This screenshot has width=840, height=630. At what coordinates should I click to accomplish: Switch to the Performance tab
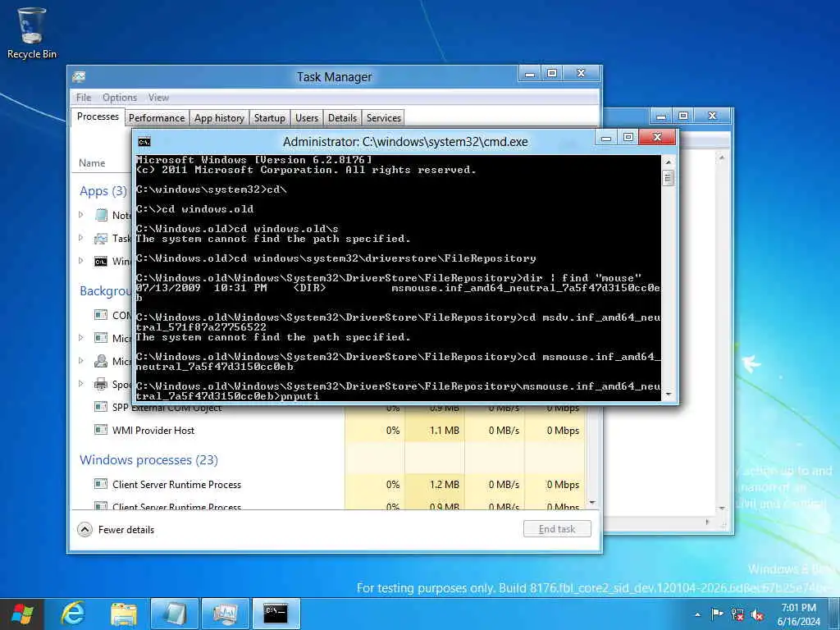[157, 118]
